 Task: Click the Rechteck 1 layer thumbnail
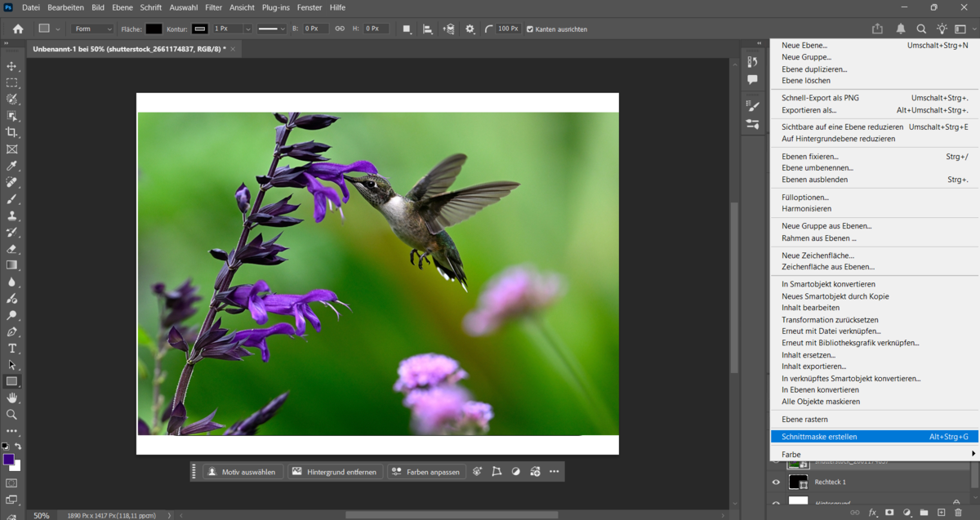[798, 482]
